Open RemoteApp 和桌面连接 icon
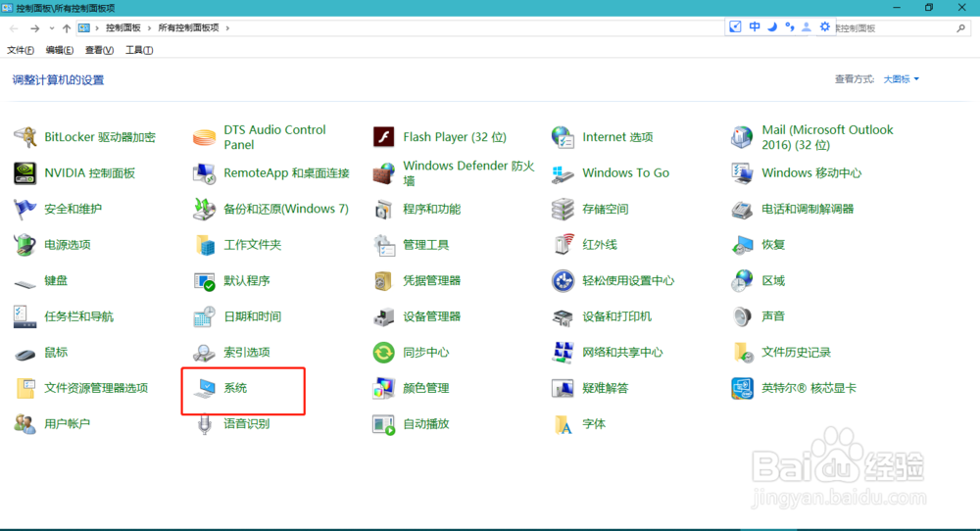This screenshot has width=980, height=531. pyautogui.click(x=204, y=173)
